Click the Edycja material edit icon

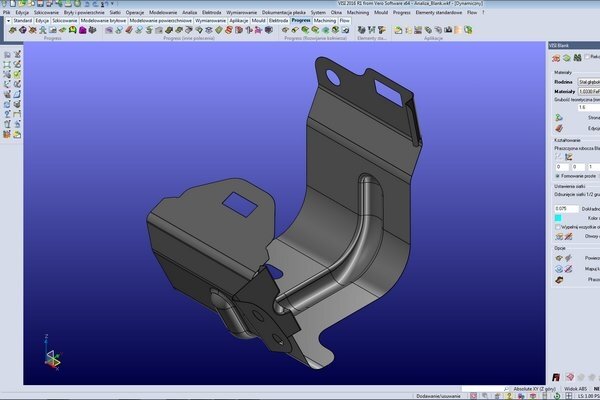(x=559, y=128)
